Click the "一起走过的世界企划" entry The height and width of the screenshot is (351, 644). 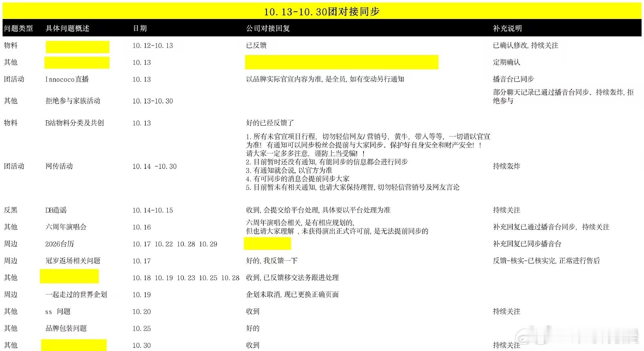pos(77,294)
